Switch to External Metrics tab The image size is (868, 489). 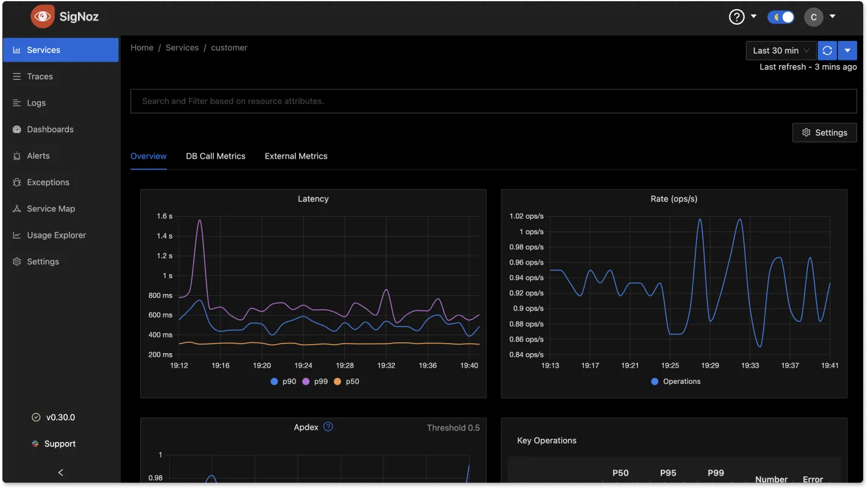tap(296, 156)
